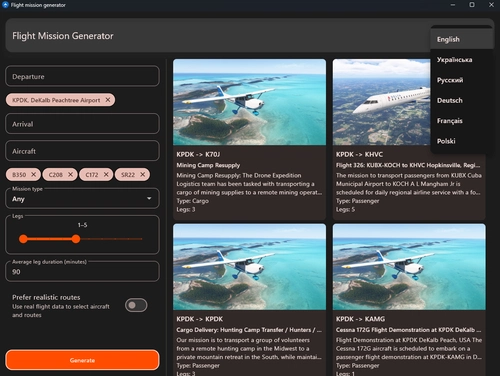Focus the Departure input field
500x376 pixels.
point(82,76)
